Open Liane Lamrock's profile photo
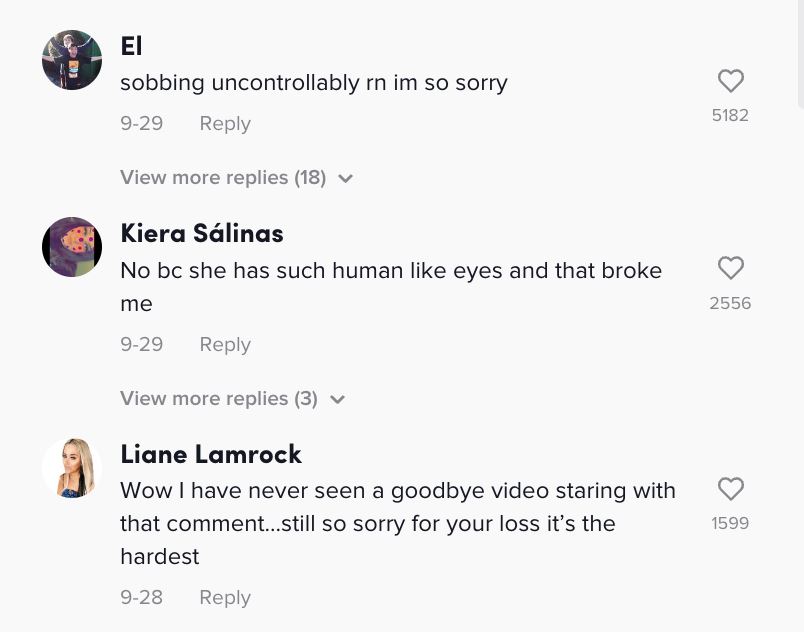 click(x=72, y=468)
